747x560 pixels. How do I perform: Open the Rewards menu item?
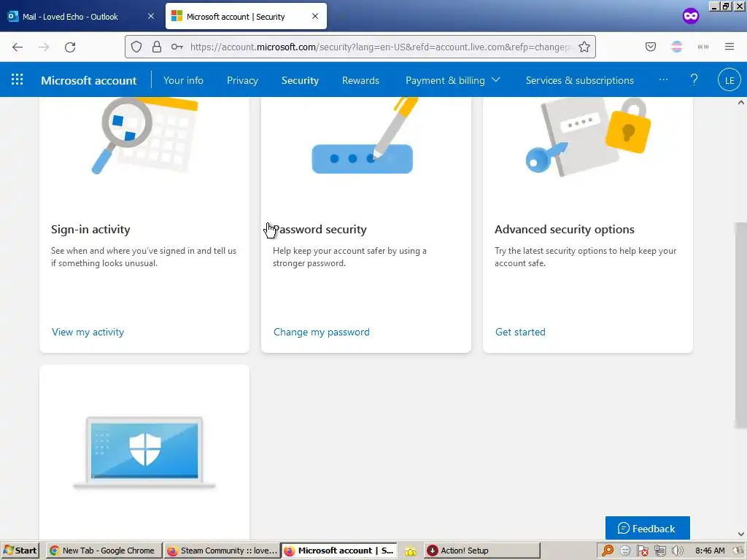pos(360,80)
